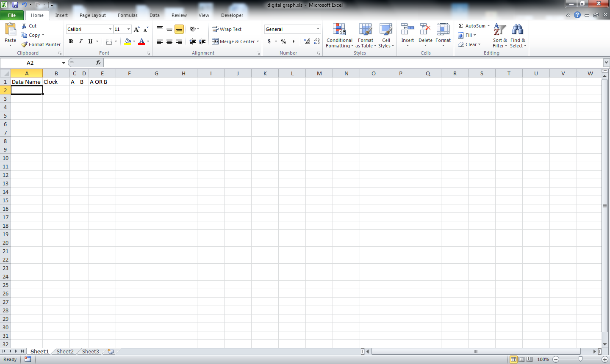Click the macro recording status bar icon
The height and width of the screenshot is (364, 610).
coord(28,359)
